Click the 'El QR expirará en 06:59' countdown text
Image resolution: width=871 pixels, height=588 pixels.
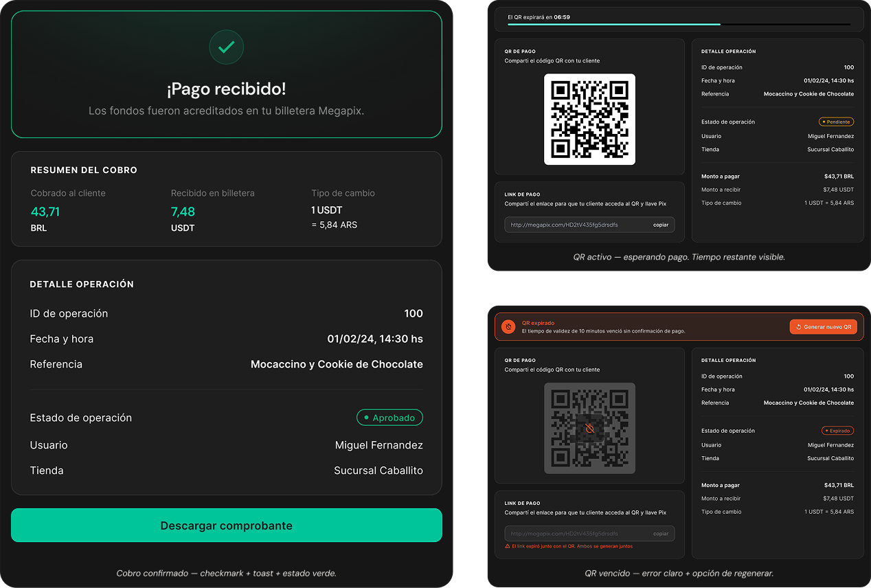[x=539, y=17]
